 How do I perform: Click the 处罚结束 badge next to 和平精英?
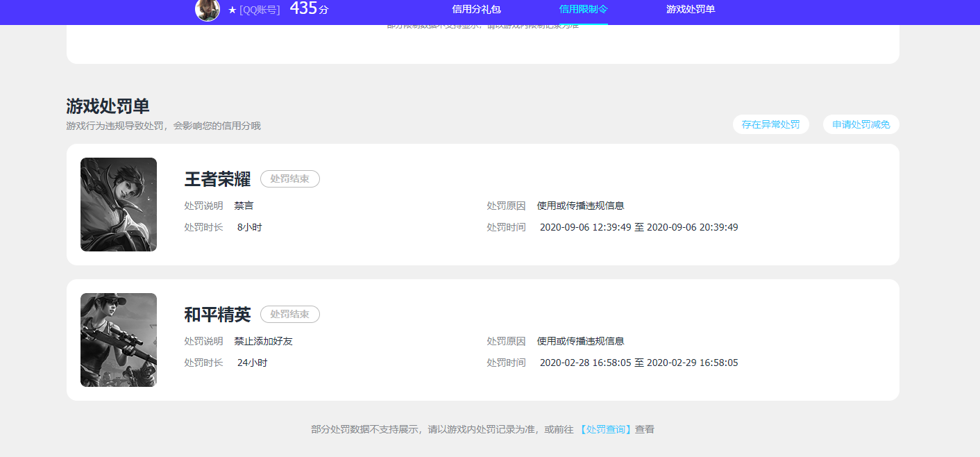coord(289,315)
